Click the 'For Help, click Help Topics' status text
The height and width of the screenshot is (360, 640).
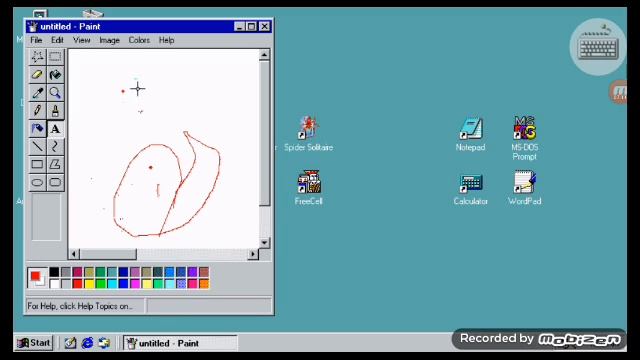pos(80,306)
